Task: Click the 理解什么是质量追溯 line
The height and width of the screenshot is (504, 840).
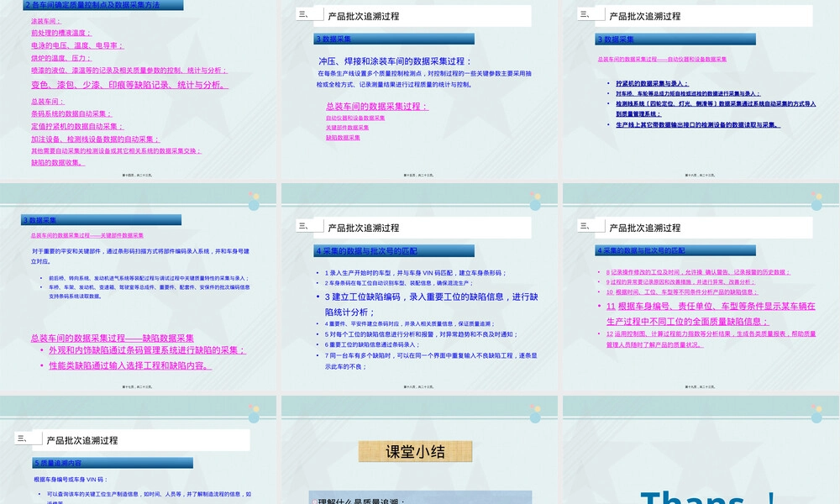Action: coord(361,501)
